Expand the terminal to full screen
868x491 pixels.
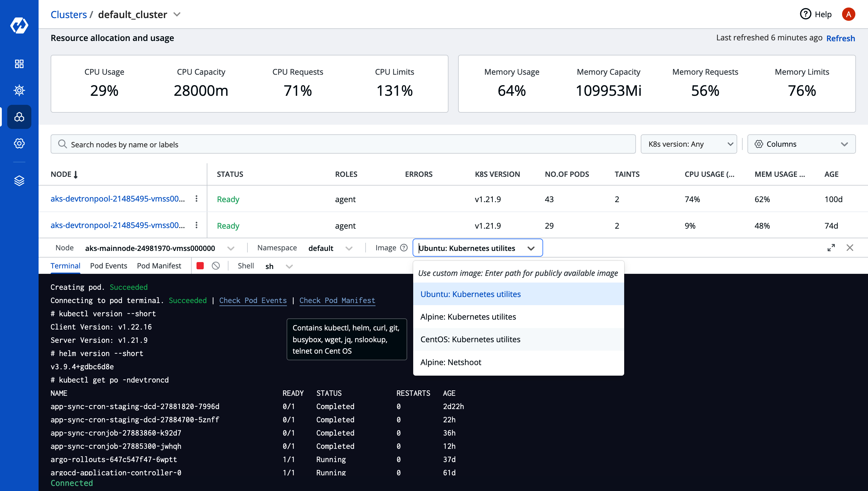click(831, 248)
